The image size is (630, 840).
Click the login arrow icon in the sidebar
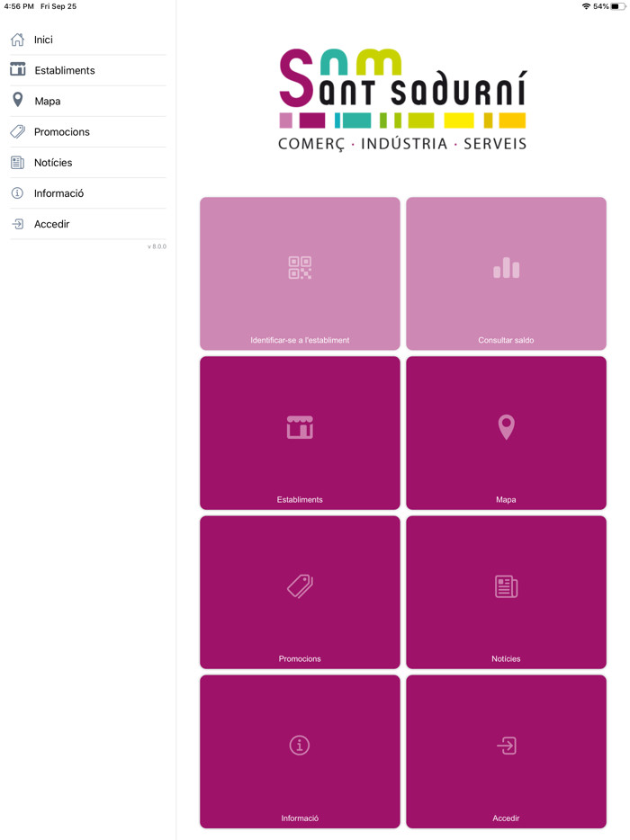18,224
